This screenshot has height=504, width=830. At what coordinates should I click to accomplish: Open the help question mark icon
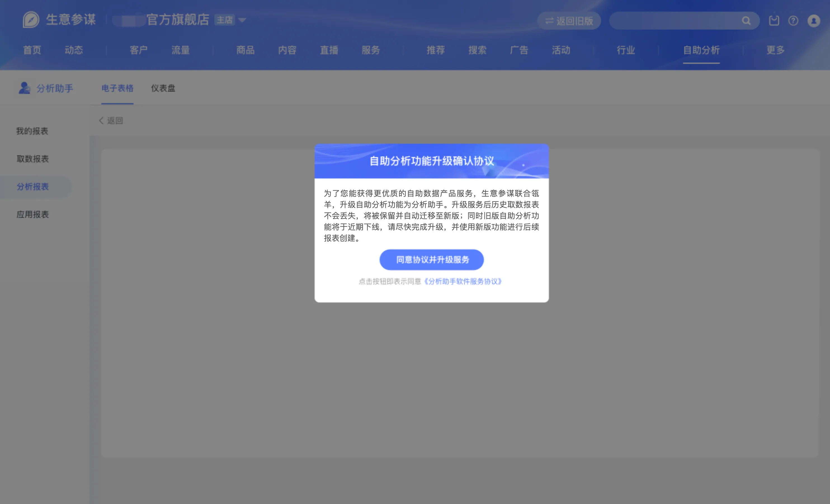tap(793, 21)
